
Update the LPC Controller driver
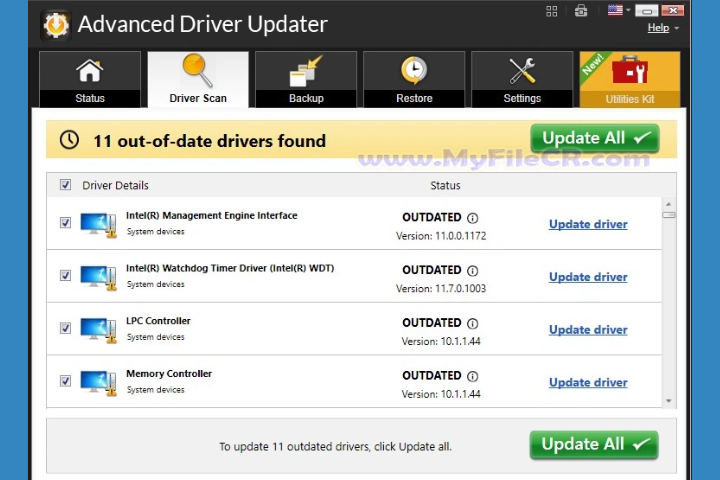pos(588,330)
